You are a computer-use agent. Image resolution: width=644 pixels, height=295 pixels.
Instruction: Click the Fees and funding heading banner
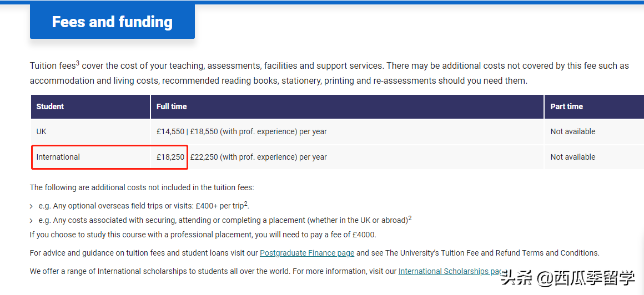[x=112, y=22]
